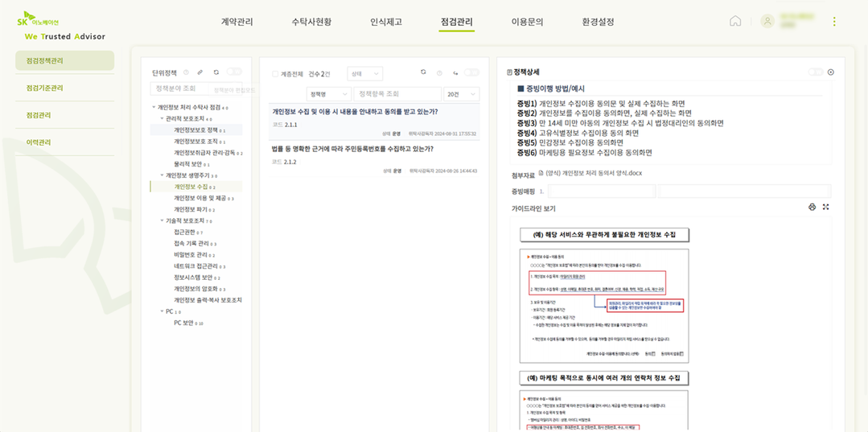Click the home icon in the header
868x432 pixels.
[735, 21]
